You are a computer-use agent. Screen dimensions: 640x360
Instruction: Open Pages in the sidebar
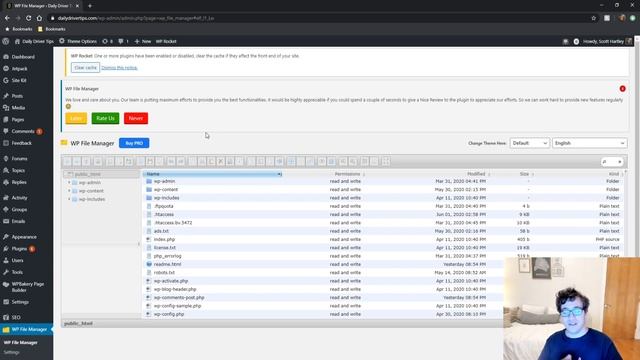coord(18,120)
